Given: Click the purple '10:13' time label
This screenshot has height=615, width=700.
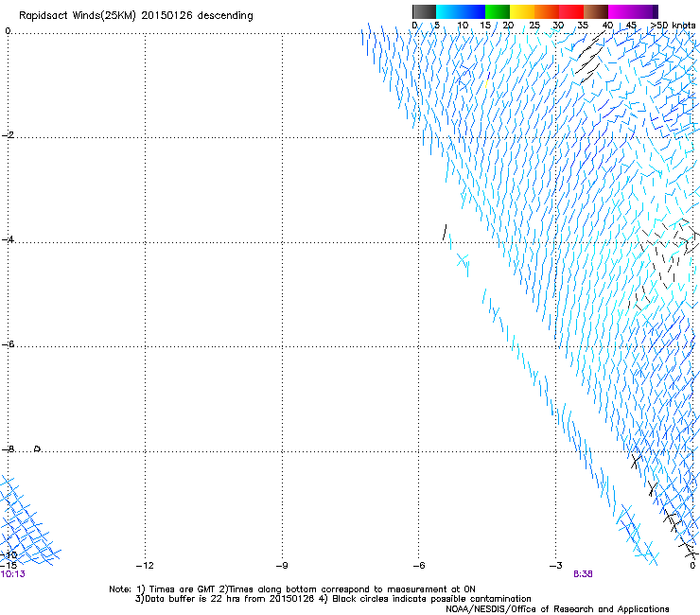Looking at the screenshot, I should click(x=12, y=574).
